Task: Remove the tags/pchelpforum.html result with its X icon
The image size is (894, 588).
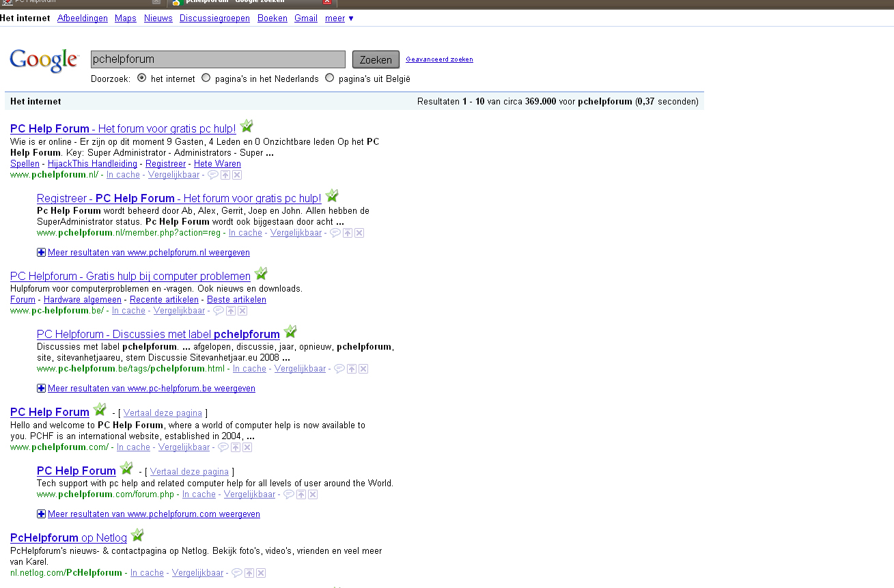Action: point(363,369)
